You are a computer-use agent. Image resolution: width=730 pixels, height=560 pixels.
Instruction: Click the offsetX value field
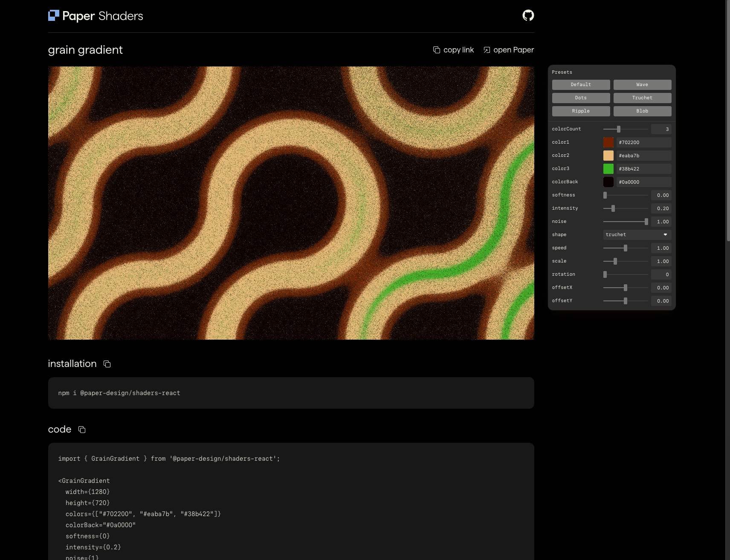pos(661,288)
